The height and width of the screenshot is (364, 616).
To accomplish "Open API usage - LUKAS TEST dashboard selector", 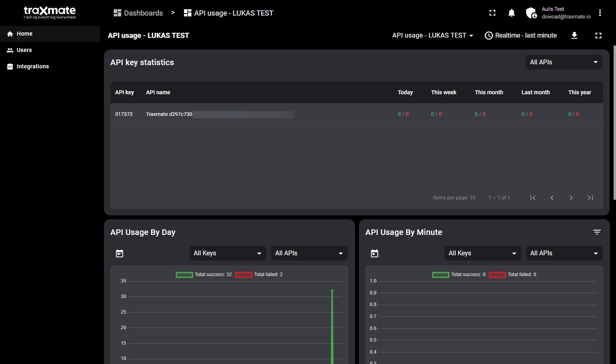I will coord(433,36).
